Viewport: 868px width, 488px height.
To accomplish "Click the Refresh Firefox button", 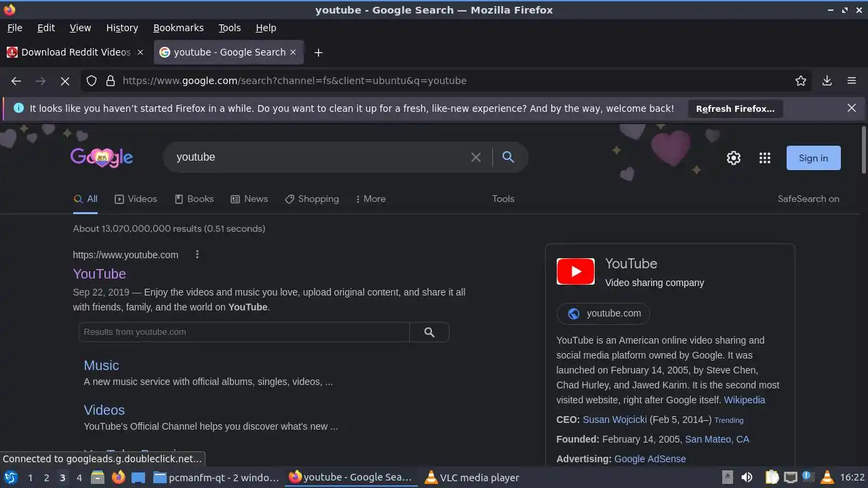I will tap(735, 108).
